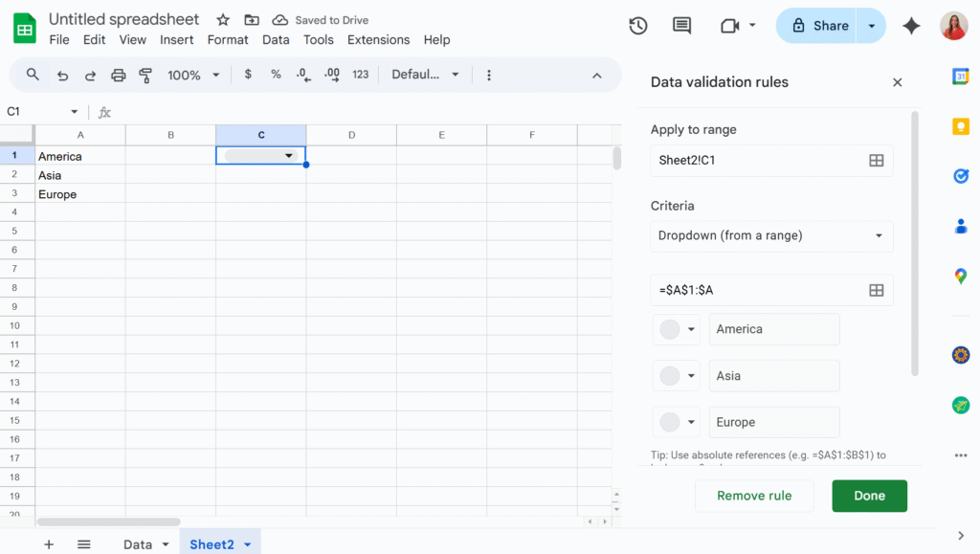Open the dropdown arrow in cell C1

pyautogui.click(x=288, y=156)
